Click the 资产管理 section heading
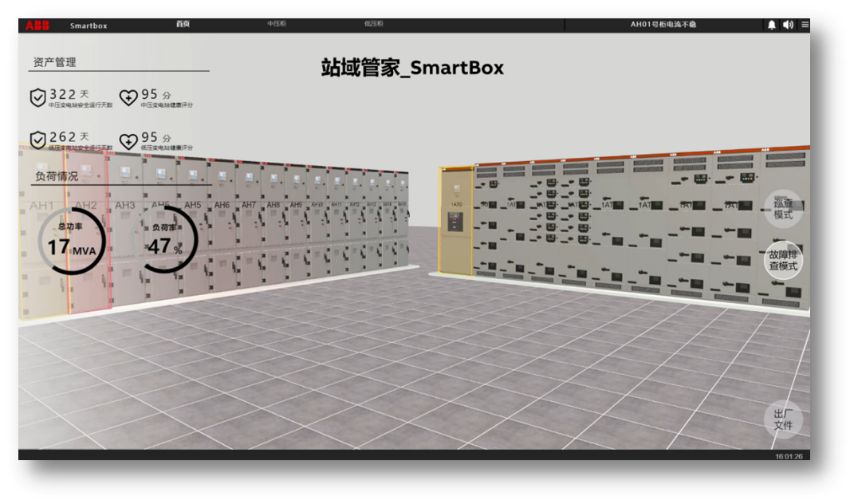854x504 pixels. pyautogui.click(x=55, y=62)
